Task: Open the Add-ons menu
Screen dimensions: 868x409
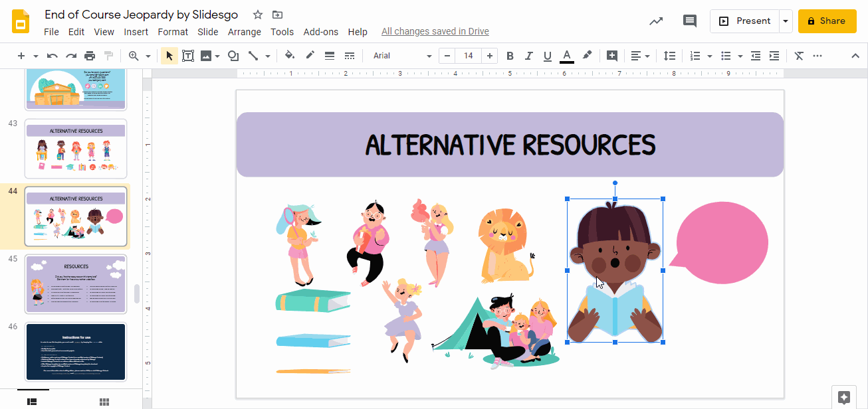Action: [x=321, y=31]
